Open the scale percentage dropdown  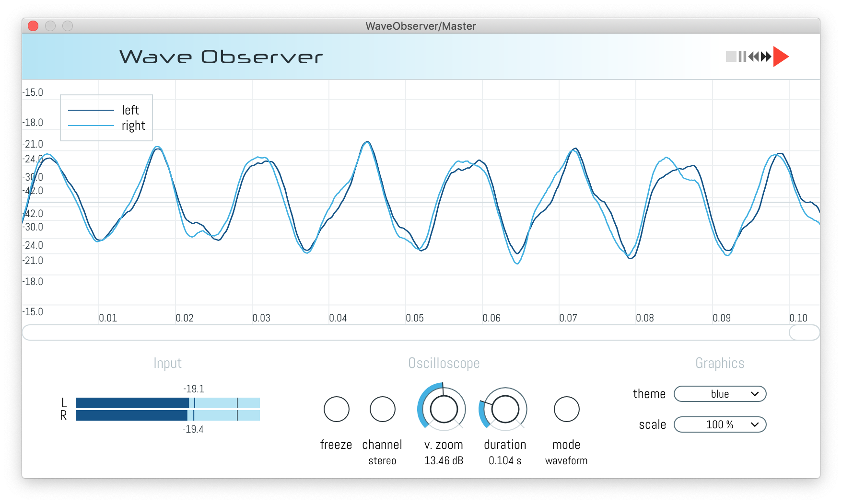coord(720,424)
